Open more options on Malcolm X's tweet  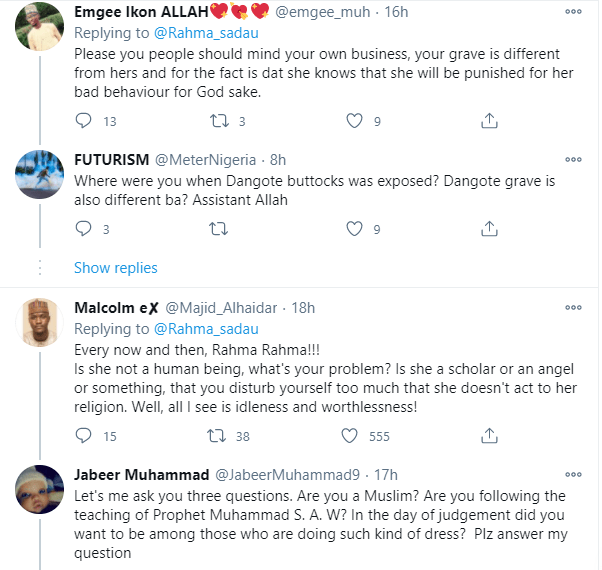pos(571,308)
